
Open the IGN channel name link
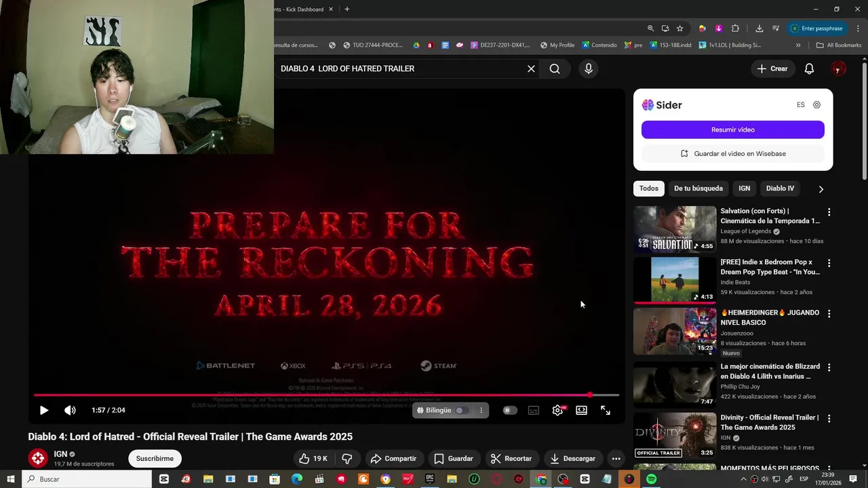(x=60, y=454)
